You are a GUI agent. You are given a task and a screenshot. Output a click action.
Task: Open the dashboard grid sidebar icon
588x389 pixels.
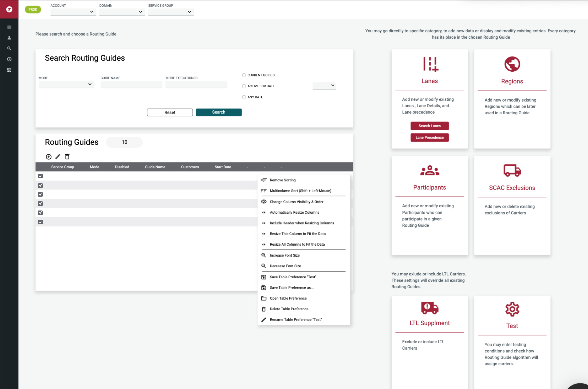(x=9, y=70)
